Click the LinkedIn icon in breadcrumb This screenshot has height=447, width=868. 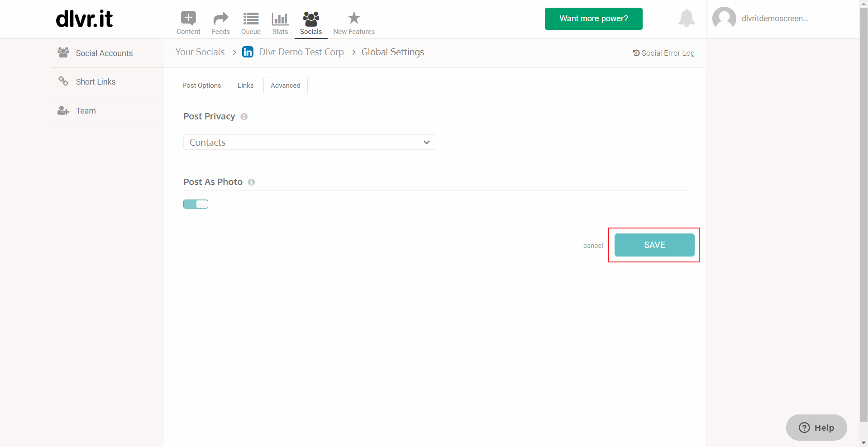point(248,52)
